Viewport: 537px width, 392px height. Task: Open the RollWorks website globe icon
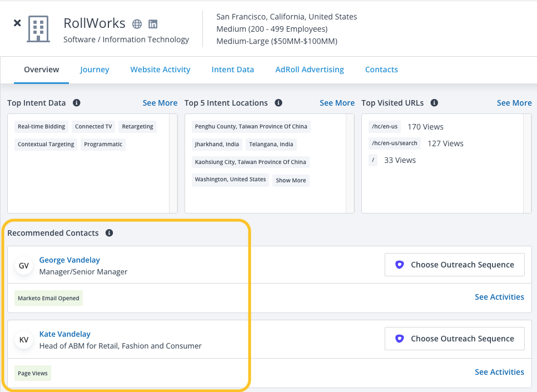point(137,24)
